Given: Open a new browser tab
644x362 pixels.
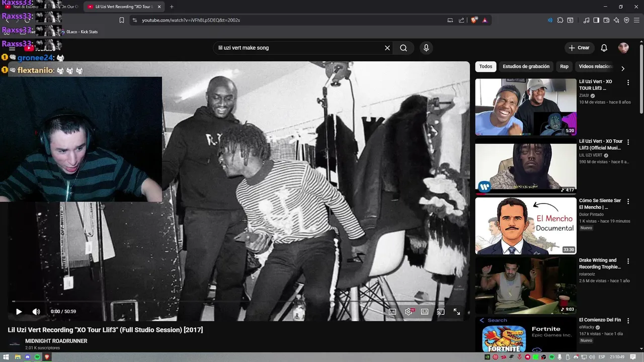Looking at the screenshot, I should (172, 7).
